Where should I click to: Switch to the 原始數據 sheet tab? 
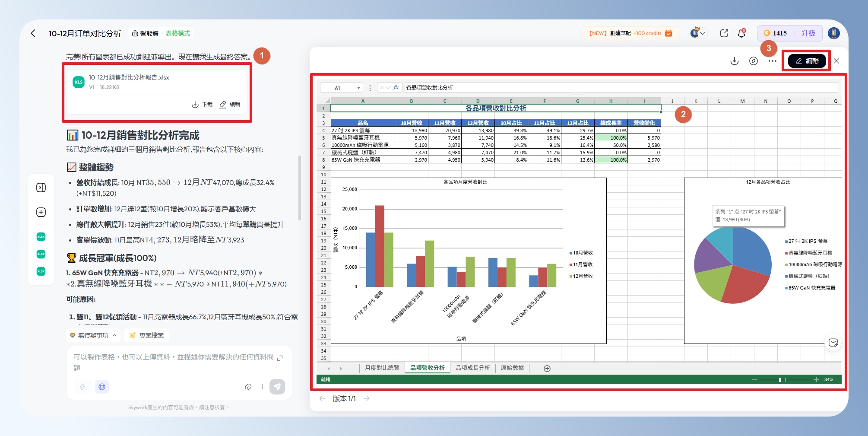(x=512, y=368)
